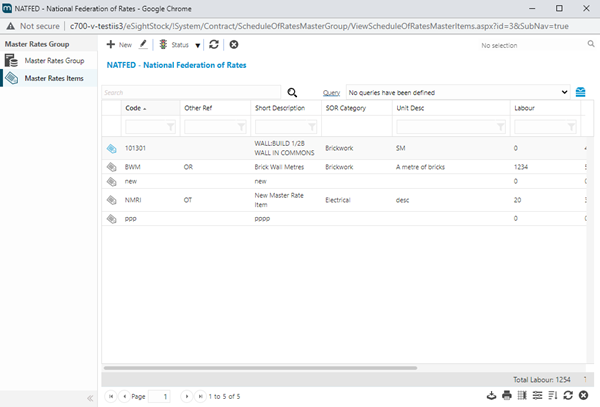
Task: Click the print icon in the bottom toolbar
Action: [507, 396]
